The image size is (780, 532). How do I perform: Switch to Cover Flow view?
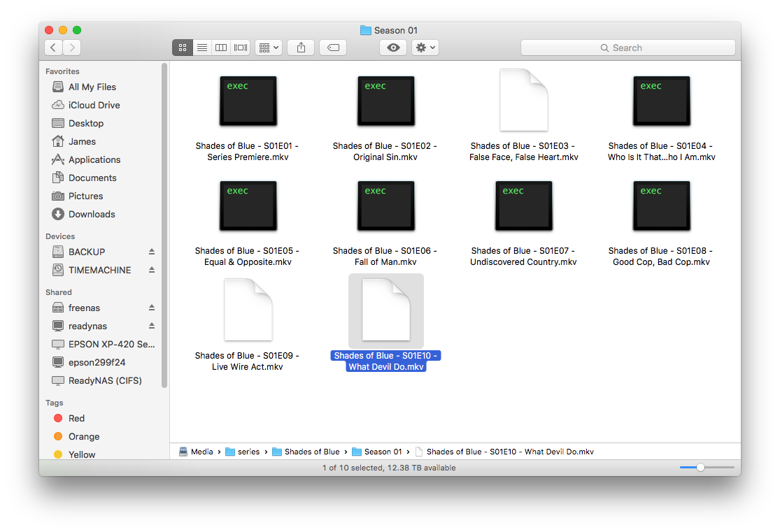tap(240, 48)
